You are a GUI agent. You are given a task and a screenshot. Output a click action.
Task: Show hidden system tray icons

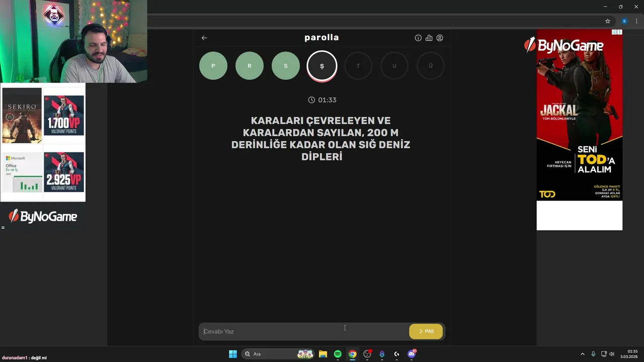[583, 354]
